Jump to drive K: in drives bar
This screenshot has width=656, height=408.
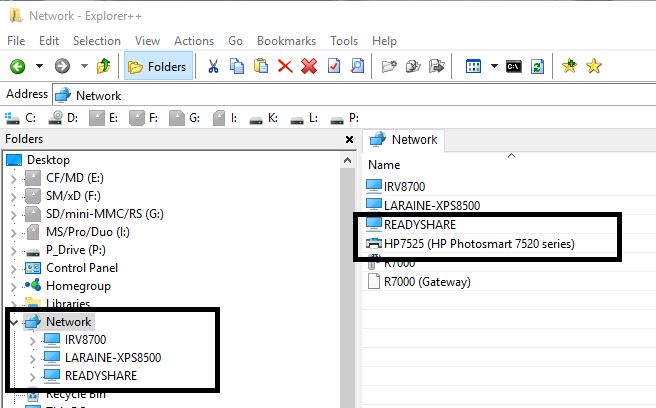click(x=264, y=118)
